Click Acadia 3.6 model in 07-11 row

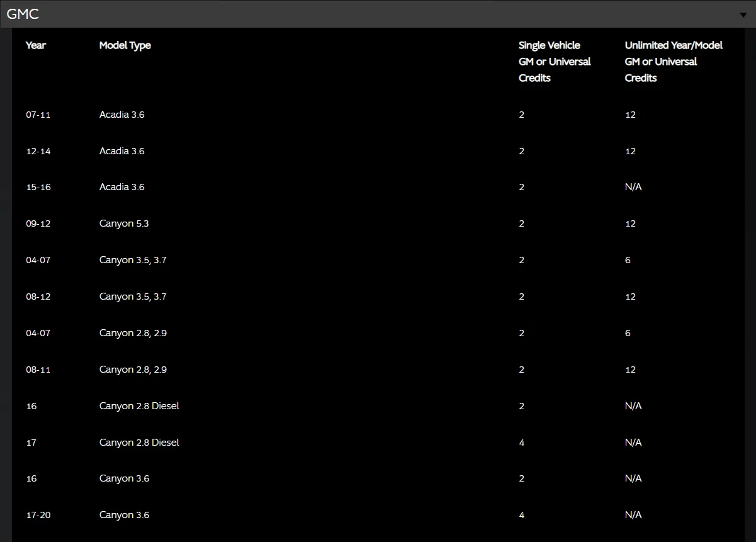122,115
